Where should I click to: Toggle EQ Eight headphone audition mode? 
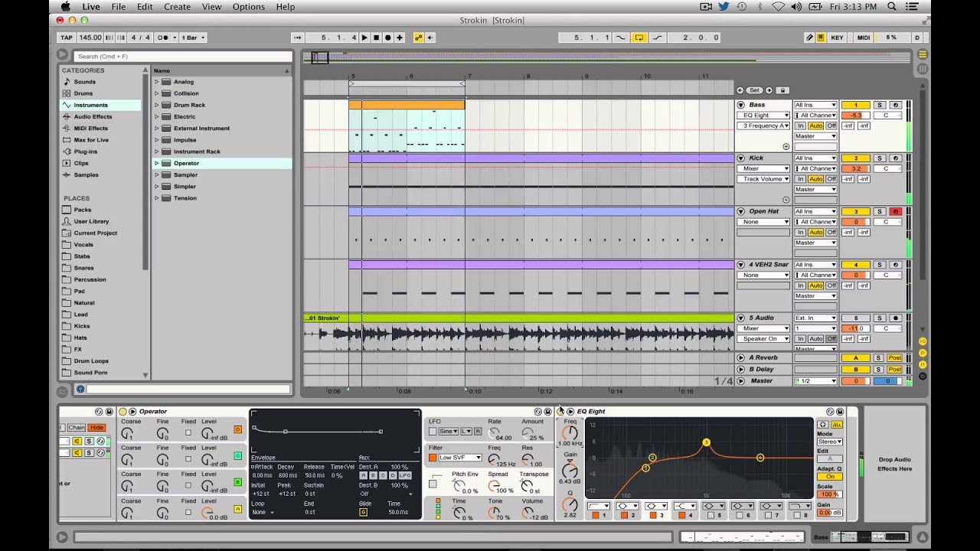822,424
